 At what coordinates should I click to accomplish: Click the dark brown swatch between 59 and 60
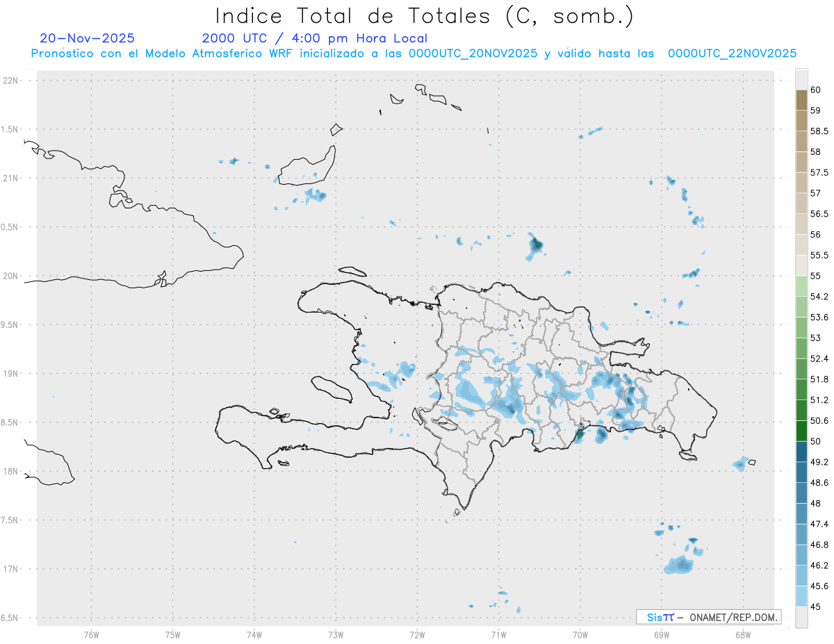click(x=801, y=100)
